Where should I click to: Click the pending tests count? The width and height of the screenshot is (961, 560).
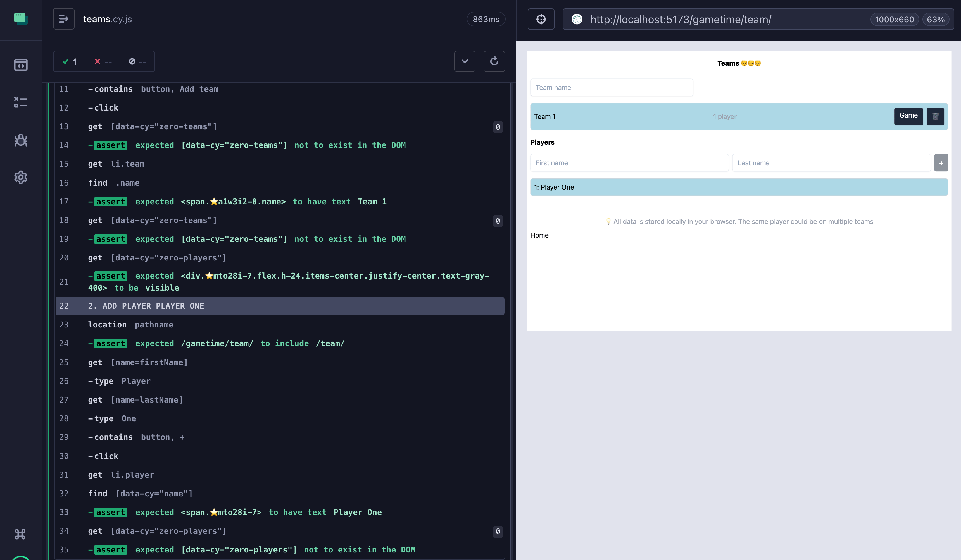[137, 62]
